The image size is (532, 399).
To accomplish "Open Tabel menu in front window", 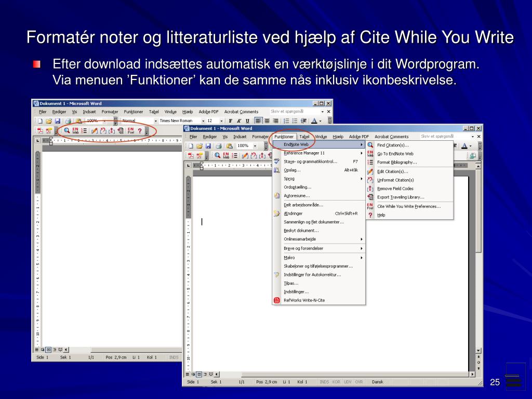I will tap(304, 137).
